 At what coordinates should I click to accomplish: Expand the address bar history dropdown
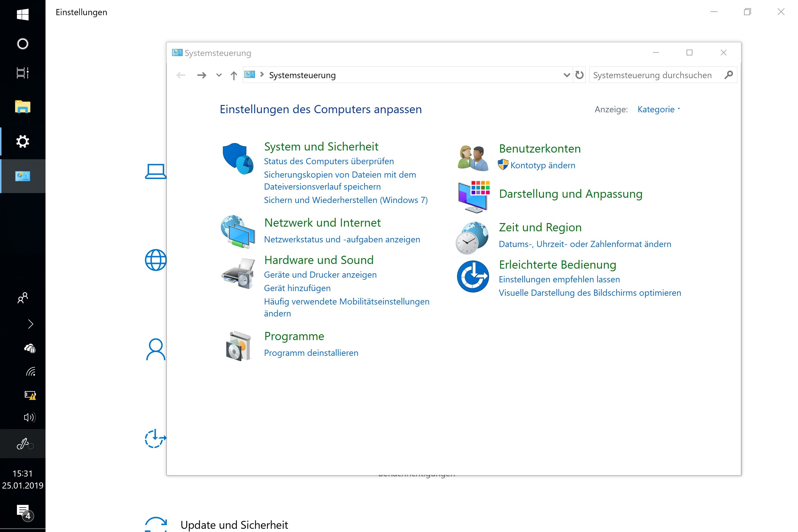(x=566, y=75)
